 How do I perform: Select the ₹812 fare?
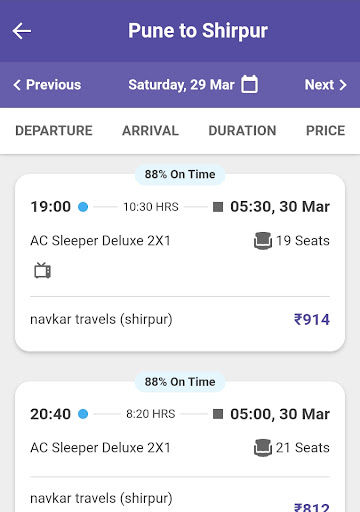coord(312,507)
